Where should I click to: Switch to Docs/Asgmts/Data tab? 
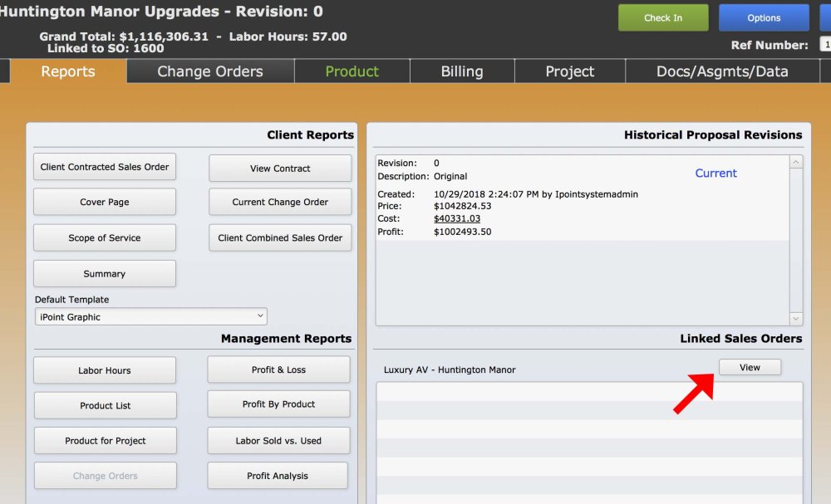722,71
